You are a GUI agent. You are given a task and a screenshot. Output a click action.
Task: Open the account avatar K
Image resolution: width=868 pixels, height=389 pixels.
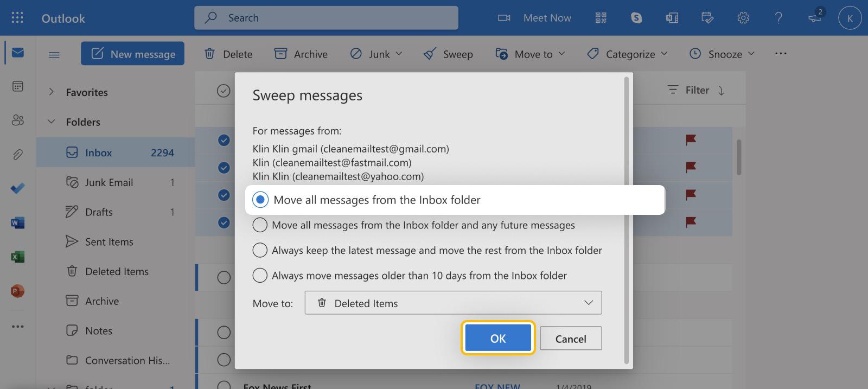[850, 18]
